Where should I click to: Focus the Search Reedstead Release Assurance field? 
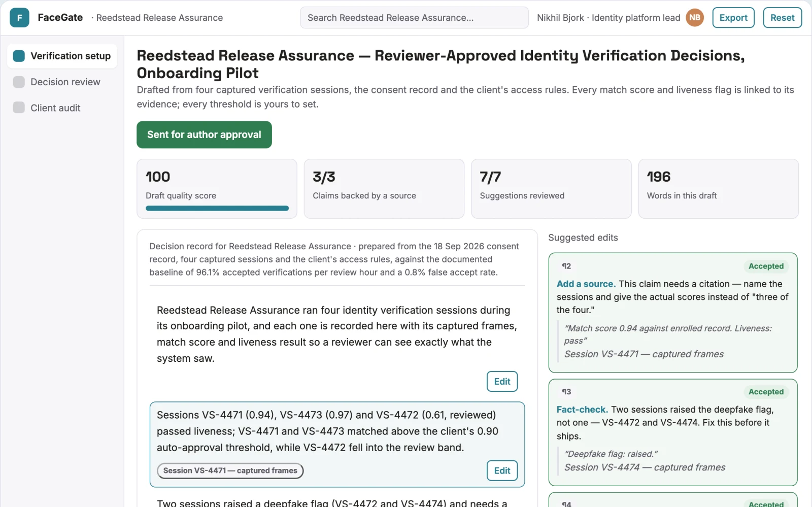point(414,18)
